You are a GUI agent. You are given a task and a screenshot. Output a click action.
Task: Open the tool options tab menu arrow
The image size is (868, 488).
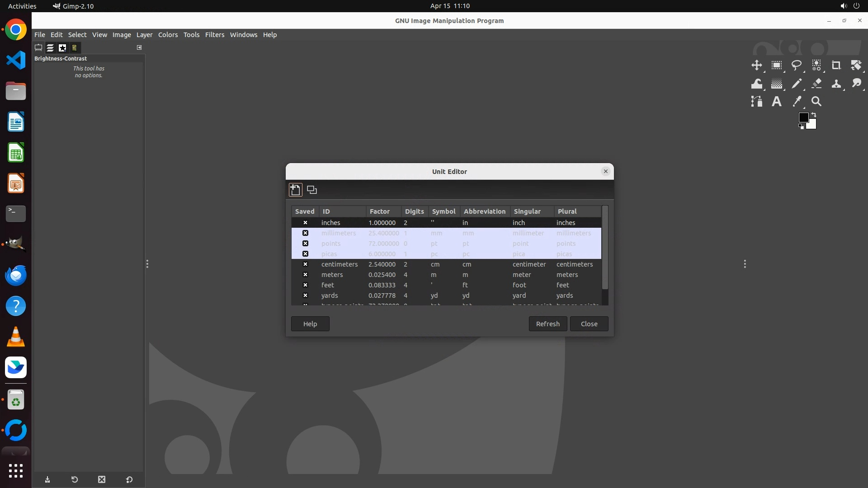[139, 47]
